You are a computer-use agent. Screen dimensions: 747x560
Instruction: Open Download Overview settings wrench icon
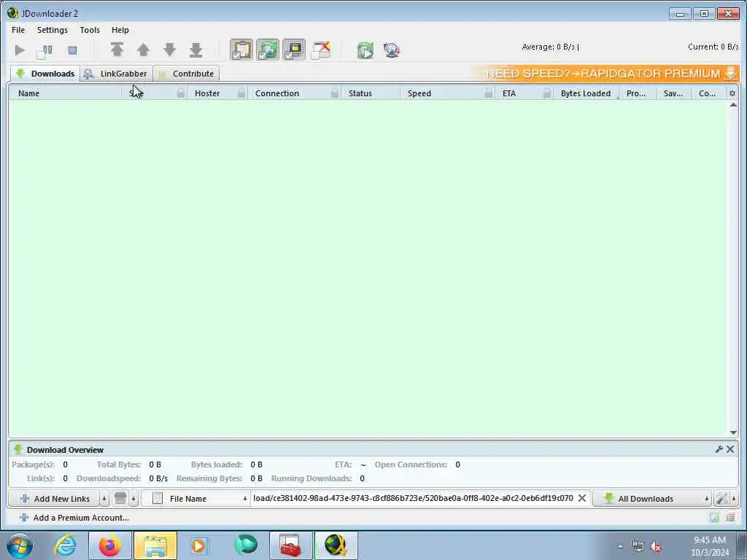click(x=719, y=449)
